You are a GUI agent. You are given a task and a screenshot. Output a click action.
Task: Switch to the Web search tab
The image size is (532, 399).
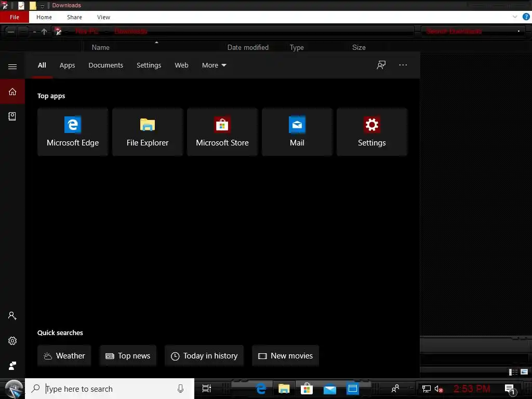[x=181, y=65]
